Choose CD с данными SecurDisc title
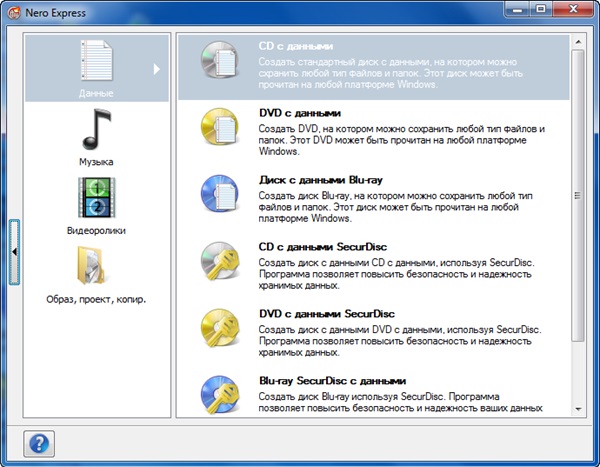The width and height of the screenshot is (600, 467). pos(323,247)
